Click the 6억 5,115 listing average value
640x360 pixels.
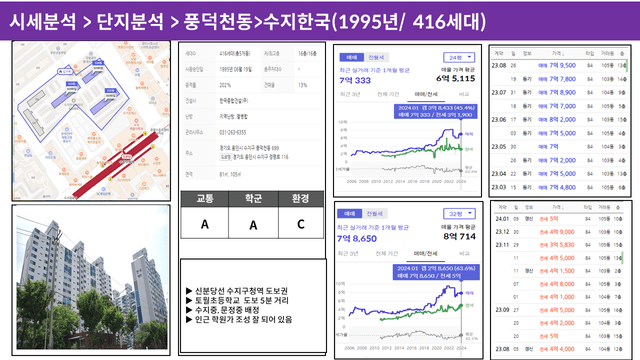pos(456,78)
